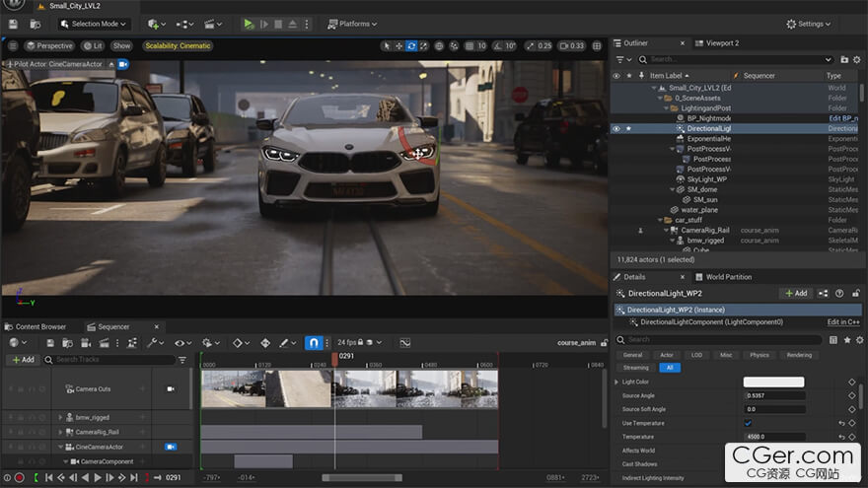The height and width of the screenshot is (488, 868).
Task: Click the Edit in C++ link
Action: (x=843, y=322)
